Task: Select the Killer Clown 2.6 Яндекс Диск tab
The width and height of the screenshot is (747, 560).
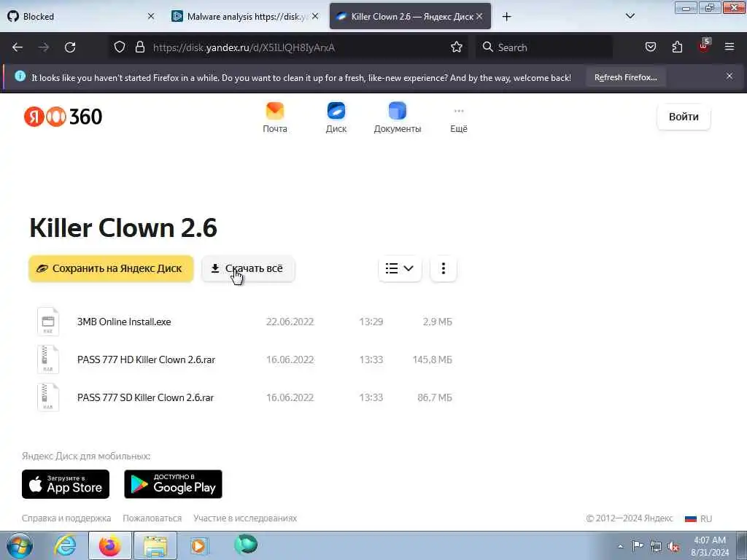Action: coord(410,16)
